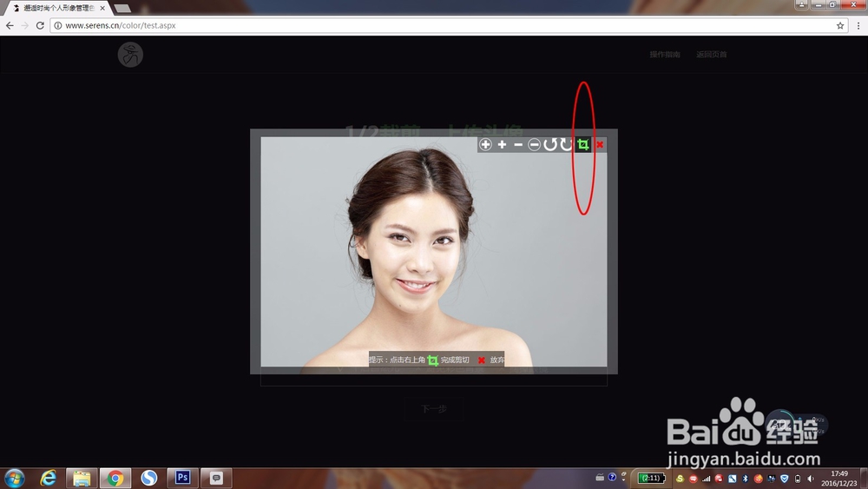Click the plain minus icon in crop toolbar
This screenshot has height=489, width=868.
point(518,144)
